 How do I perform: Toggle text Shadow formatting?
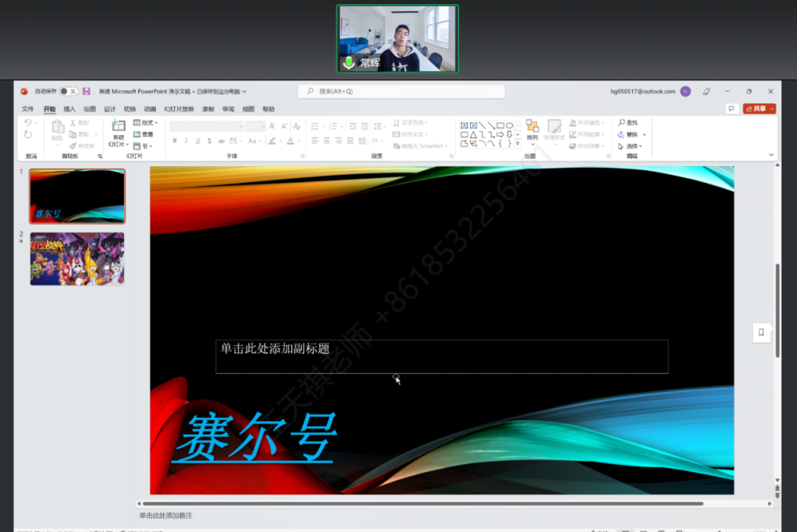(210, 141)
